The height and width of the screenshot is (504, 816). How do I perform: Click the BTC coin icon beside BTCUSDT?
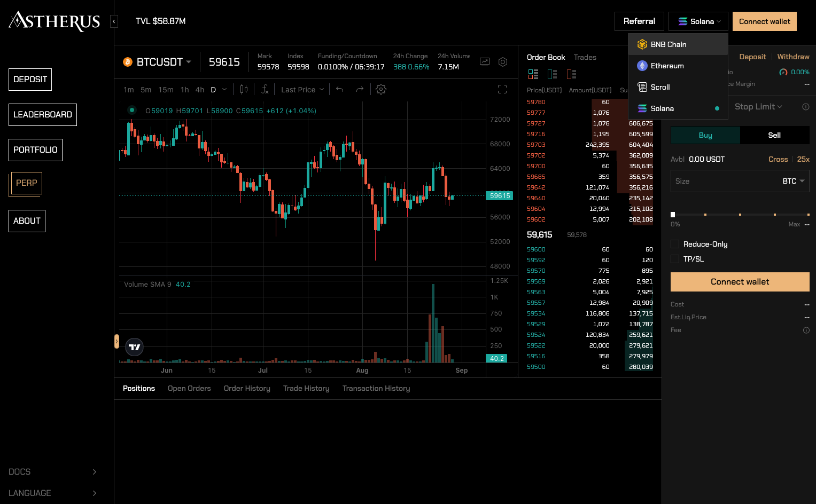(128, 62)
